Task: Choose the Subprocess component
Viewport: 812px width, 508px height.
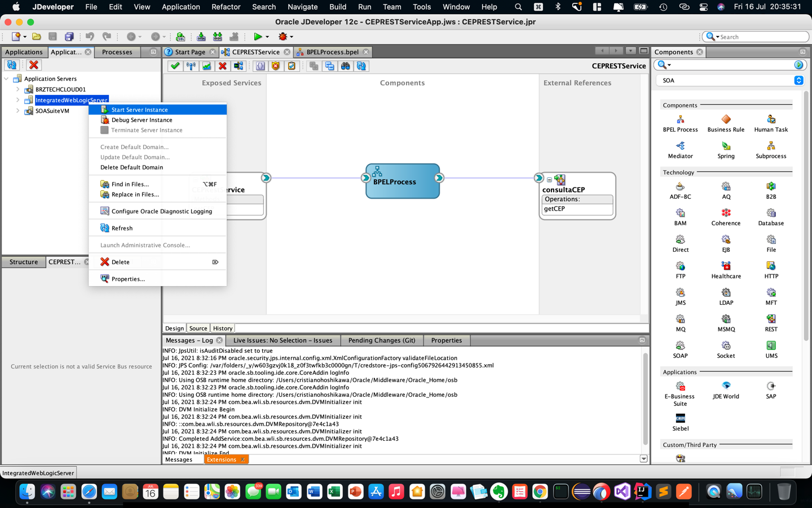Action: [771, 146]
